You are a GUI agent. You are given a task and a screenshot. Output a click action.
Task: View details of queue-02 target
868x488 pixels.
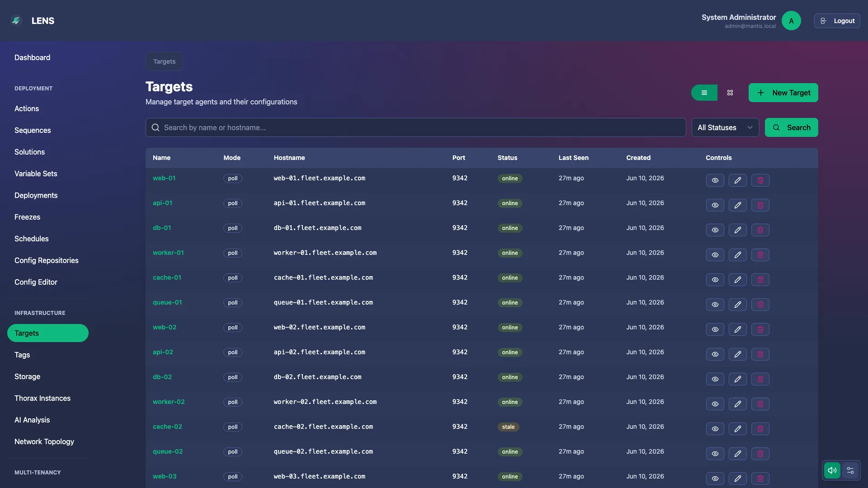pyautogui.click(x=715, y=454)
